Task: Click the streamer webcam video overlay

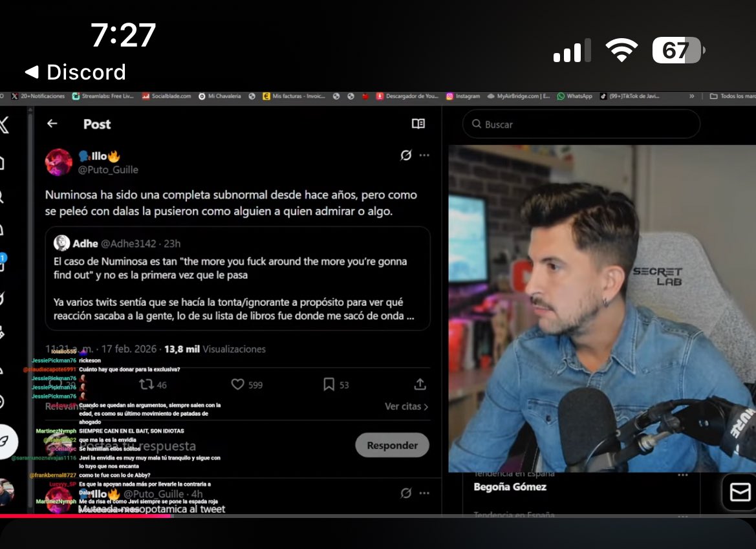Action: click(602, 308)
